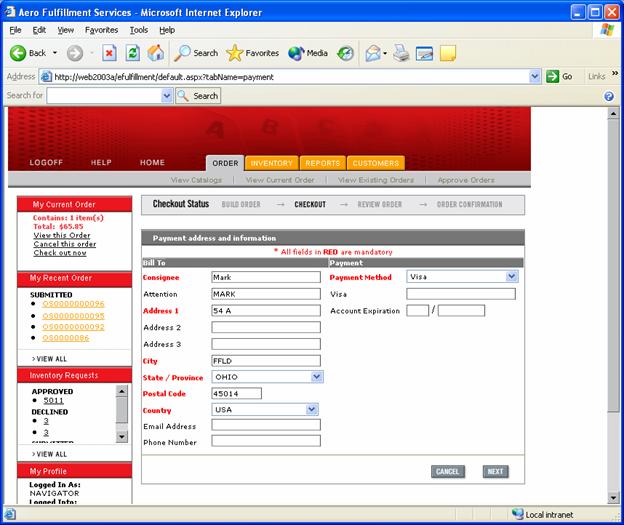Viewport: 624px width, 525px height.
Task: Click the Refresh page icon
Action: point(133,53)
